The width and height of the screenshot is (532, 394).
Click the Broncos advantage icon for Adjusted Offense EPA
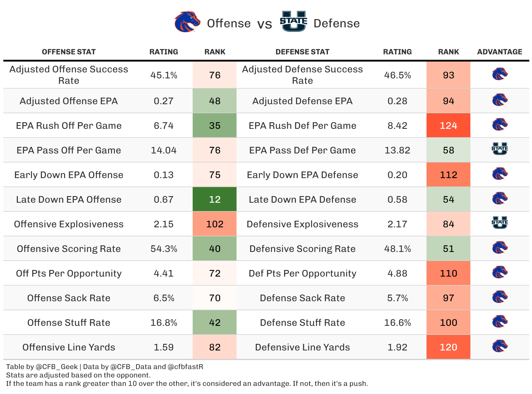tap(500, 100)
